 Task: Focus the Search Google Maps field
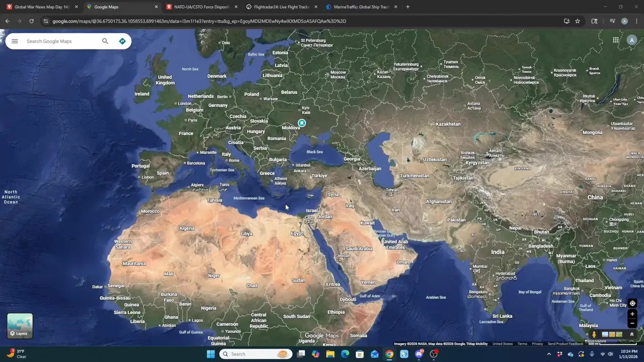click(x=60, y=41)
